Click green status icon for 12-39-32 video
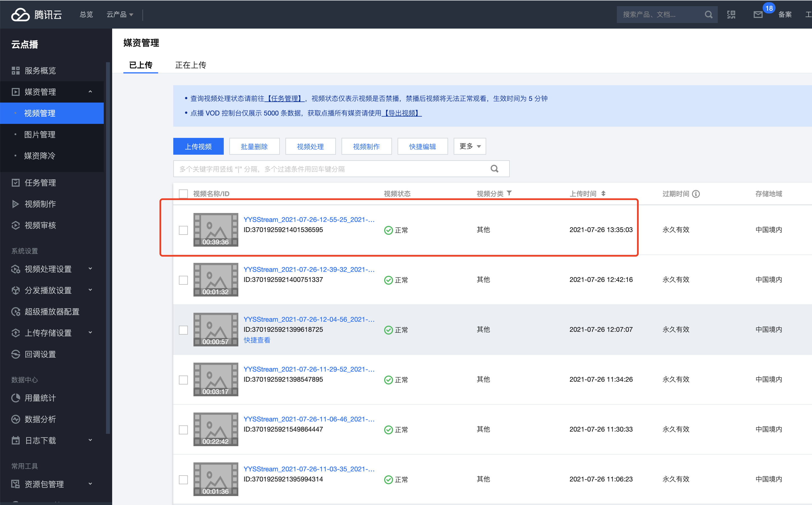 388,280
